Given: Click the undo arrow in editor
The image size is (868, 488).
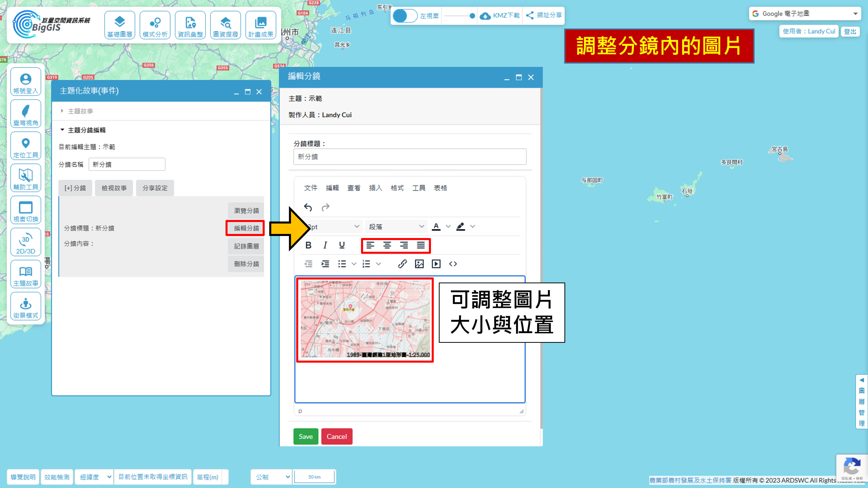Looking at the screenshot, I should click(308, 207).
